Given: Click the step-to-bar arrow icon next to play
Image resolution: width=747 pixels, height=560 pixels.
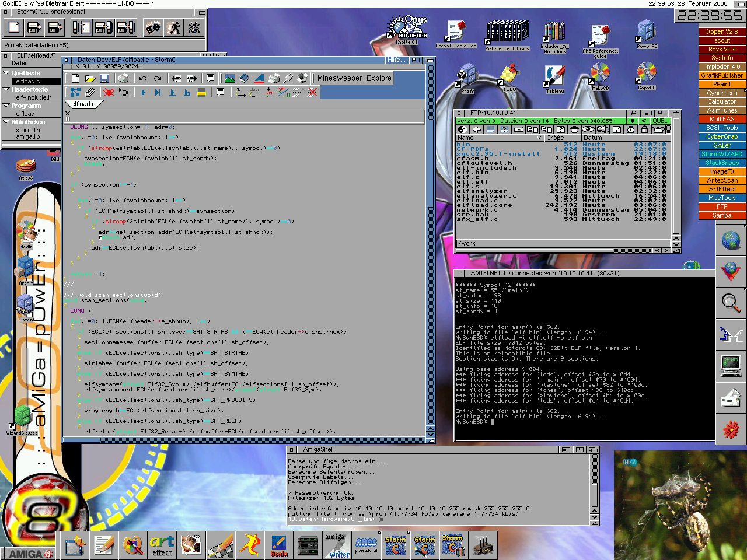Looking at the screenshot, I should point(158,92).
